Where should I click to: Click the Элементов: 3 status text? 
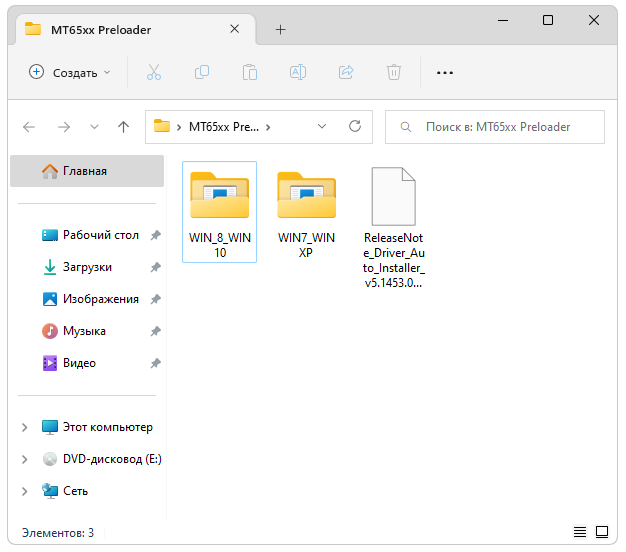[58, 532]
